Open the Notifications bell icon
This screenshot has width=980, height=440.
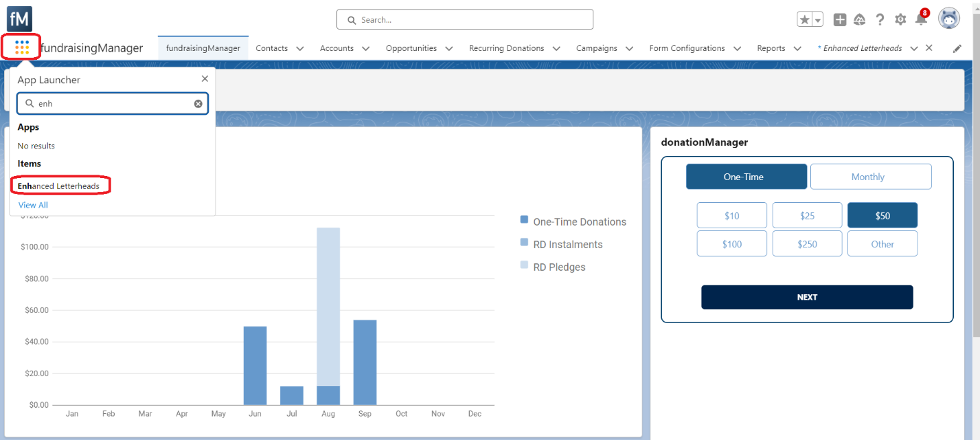point(921,20)
